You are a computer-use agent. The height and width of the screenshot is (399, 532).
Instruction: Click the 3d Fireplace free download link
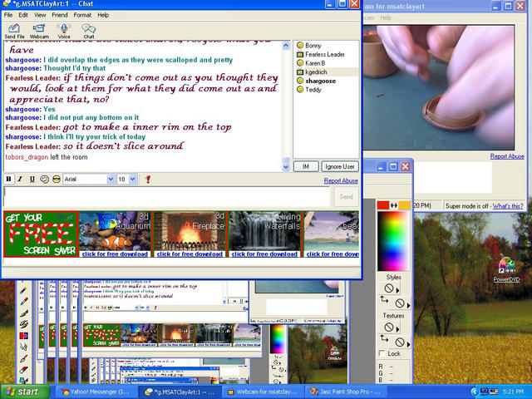click(190, 254)
